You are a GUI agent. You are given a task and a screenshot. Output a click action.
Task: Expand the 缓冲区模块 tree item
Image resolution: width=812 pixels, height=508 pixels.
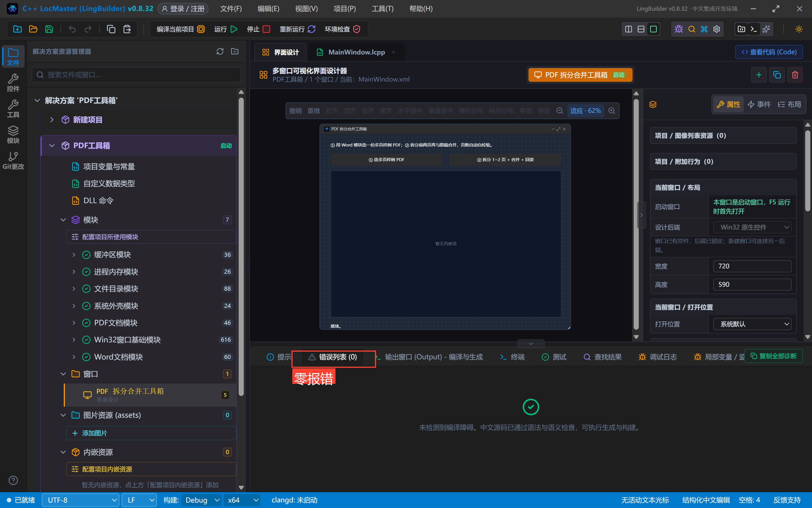click(74, 255)
